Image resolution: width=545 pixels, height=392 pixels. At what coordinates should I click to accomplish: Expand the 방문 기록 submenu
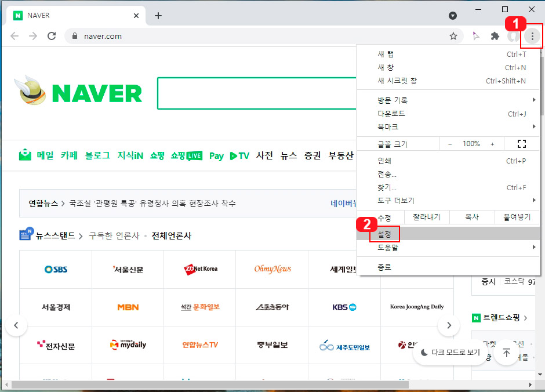point(448,100)
